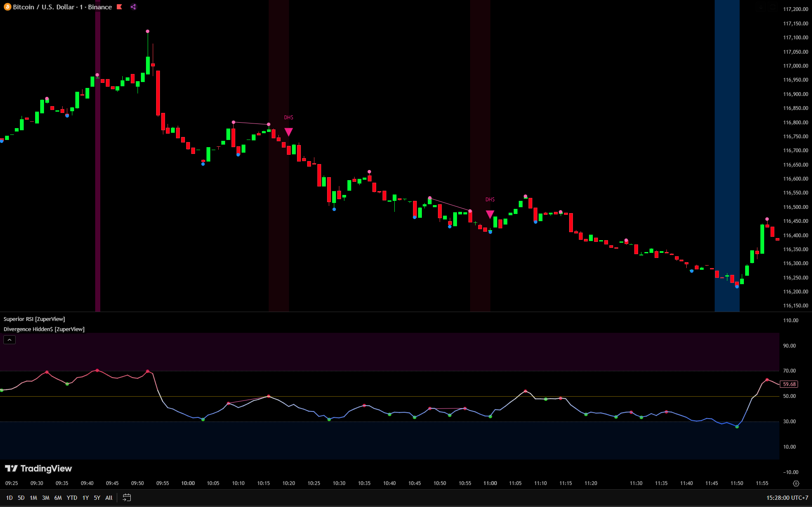Screen dimensions: 812x507
Task: Select Superior RSI [ZuperView] indicator label
Action: coord(34,319)
